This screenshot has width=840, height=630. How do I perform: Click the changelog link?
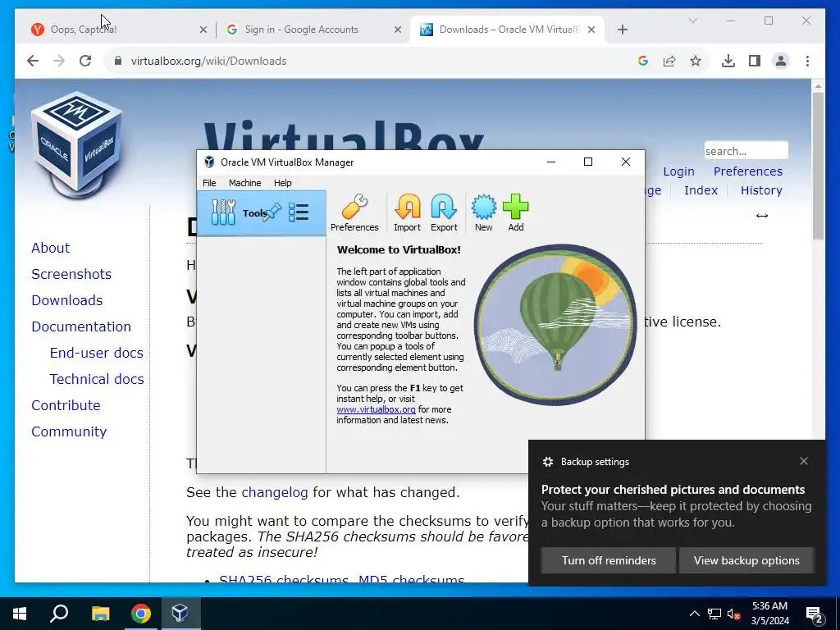tap(274, 492)
